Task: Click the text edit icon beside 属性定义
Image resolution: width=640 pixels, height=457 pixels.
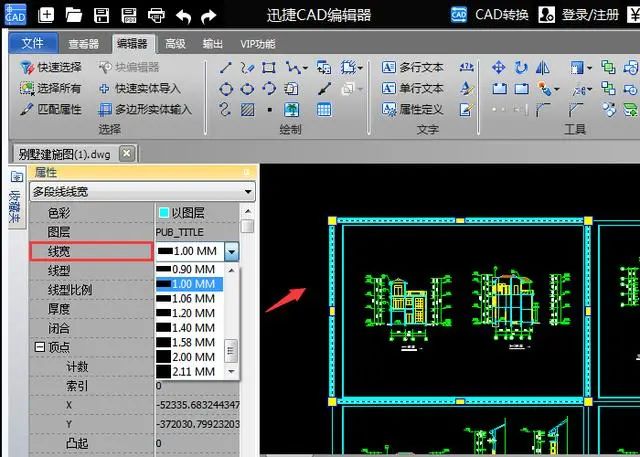Action: point(467,109)
